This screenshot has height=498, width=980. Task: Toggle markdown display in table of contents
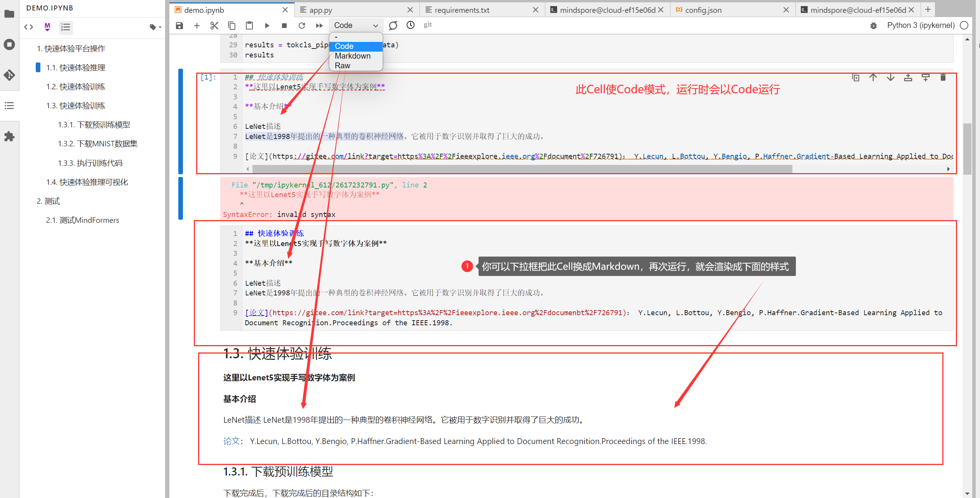pyautogui.click(x=47, y=27)
